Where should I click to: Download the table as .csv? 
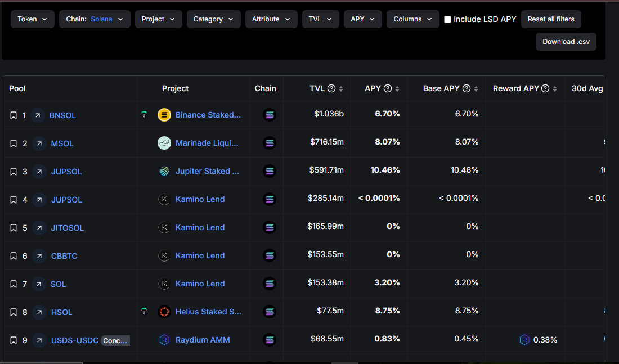coord(566,42)
